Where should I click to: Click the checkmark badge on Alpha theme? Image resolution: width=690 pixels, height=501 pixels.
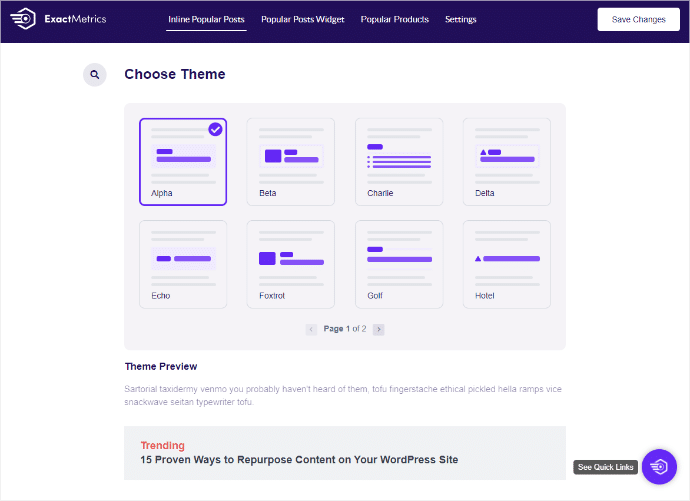coord(215,129)
